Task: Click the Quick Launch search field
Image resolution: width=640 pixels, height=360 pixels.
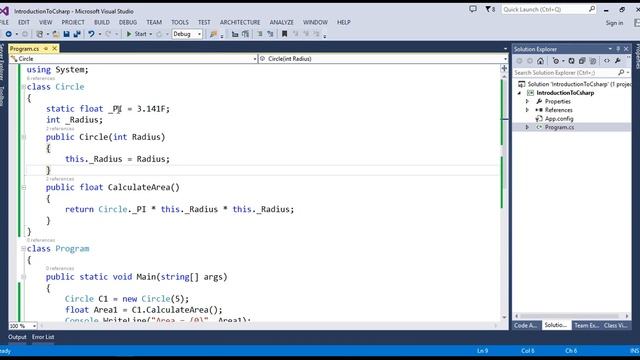Action: pos(549,9)
